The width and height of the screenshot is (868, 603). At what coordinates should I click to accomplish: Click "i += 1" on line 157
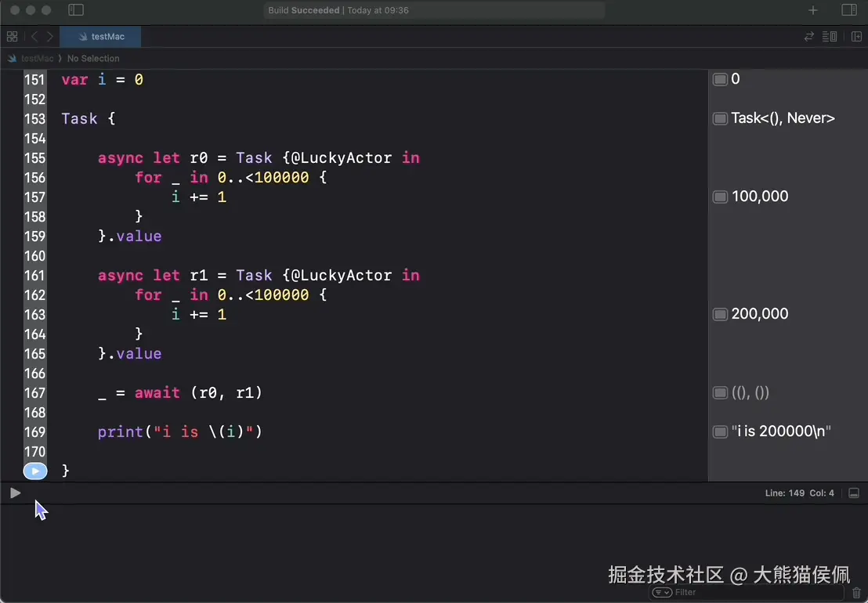point(199,197)
